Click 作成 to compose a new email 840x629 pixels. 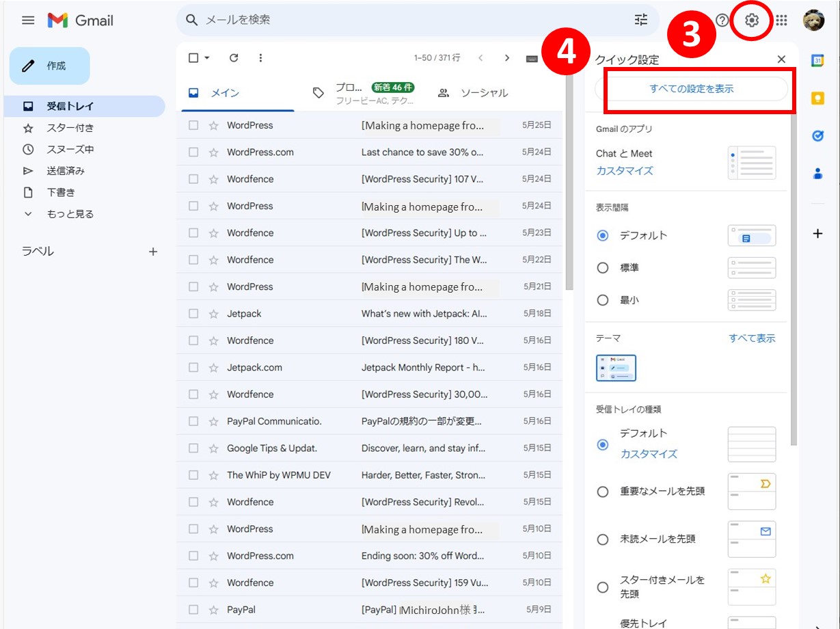click(50, 66)
